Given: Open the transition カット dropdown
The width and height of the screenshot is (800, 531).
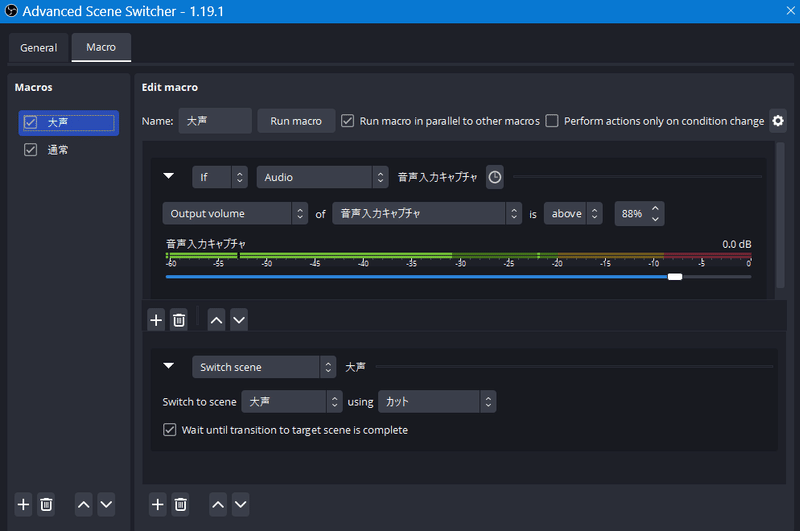Looking at the screenshot, I should tap(437, 401).
